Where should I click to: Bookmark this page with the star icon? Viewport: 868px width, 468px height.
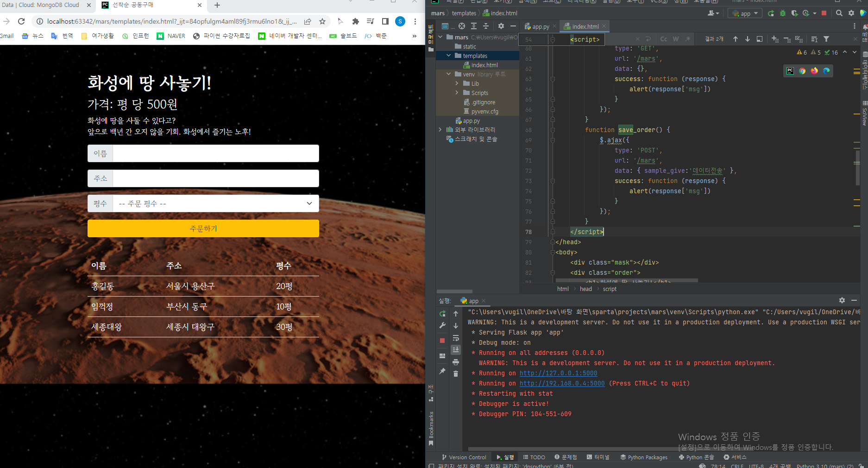[322, 21]
